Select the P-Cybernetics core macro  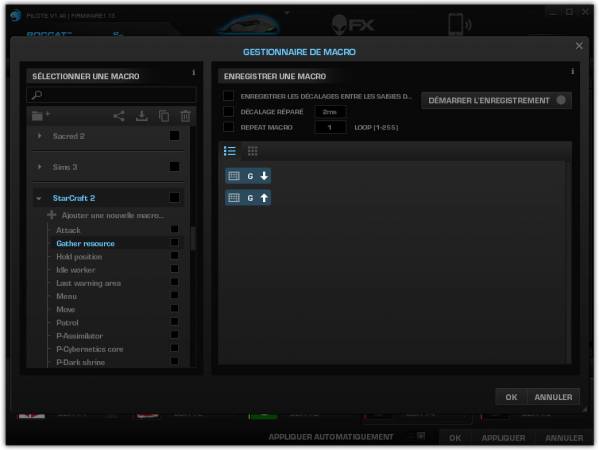coord(89,349)
